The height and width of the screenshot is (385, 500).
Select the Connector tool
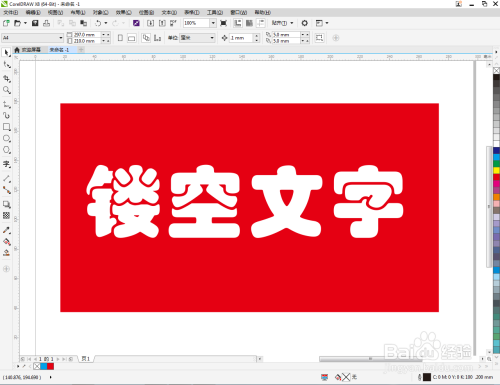[6, 190]
